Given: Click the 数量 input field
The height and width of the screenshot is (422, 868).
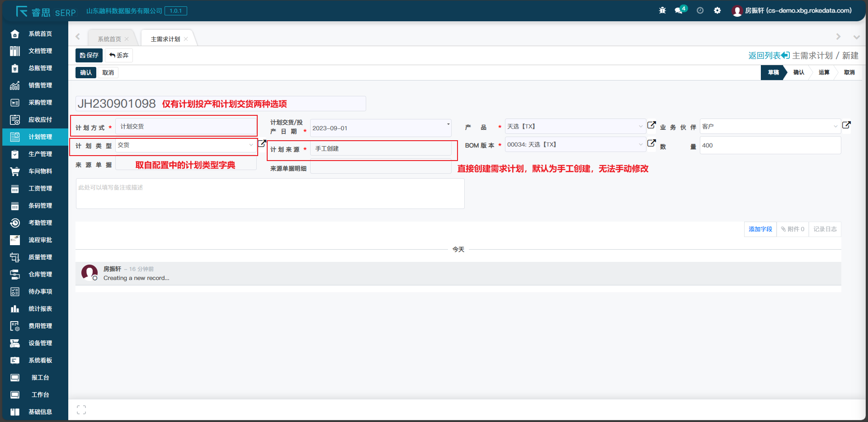Looking at the screenshot, I should tap(770, 146).
